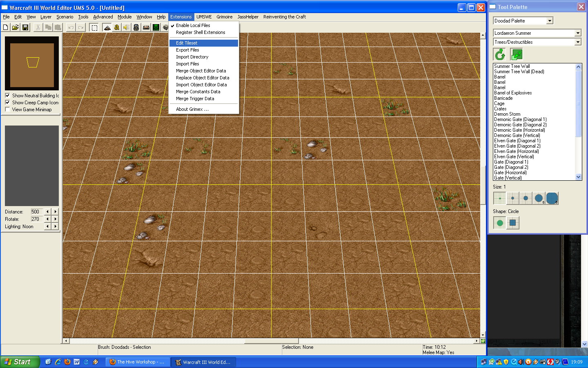Image resolution: width=588 pixels, height=368 pixels.
Task: Open the Grimoire menu
Action: pos(225,17)
